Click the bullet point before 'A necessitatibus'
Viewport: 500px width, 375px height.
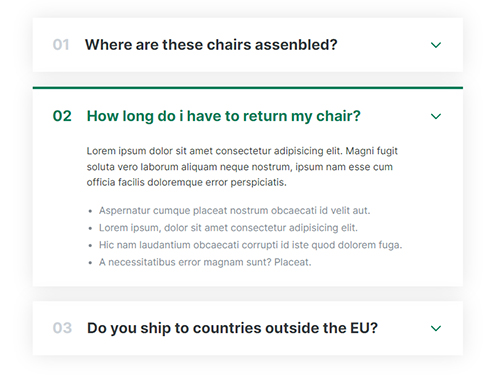point(90,263)
